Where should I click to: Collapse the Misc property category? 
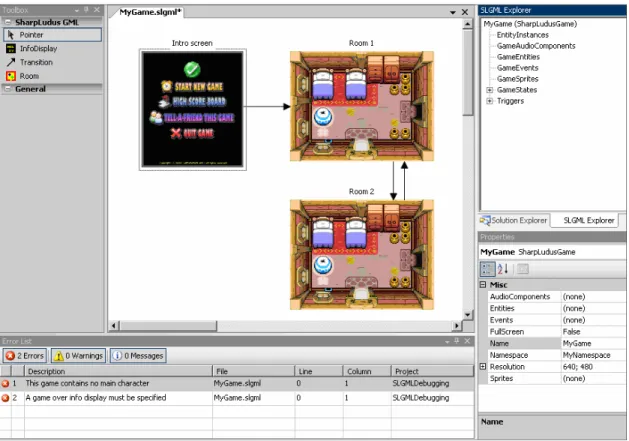pos(483,285)
